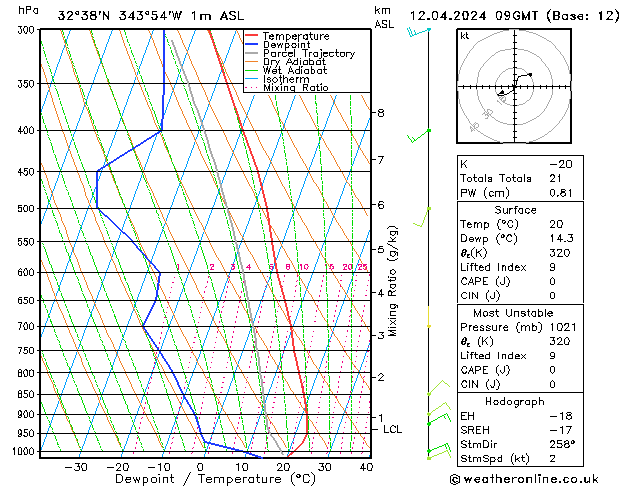This screenshot has width=629, height=486.
Task: Click the 'Hodograph' section header
Action: [515, 402]
